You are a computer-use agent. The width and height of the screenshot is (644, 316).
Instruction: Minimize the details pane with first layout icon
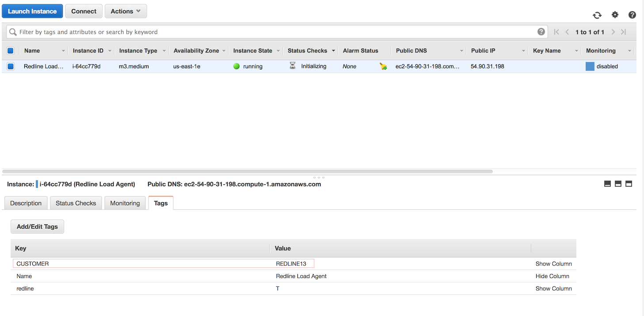[x=607, y=184]
